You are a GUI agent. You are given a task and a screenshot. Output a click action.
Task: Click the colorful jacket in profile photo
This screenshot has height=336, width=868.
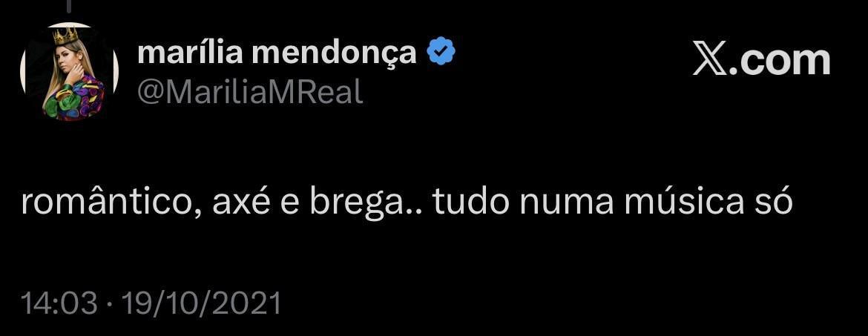[x=74, y=100]
